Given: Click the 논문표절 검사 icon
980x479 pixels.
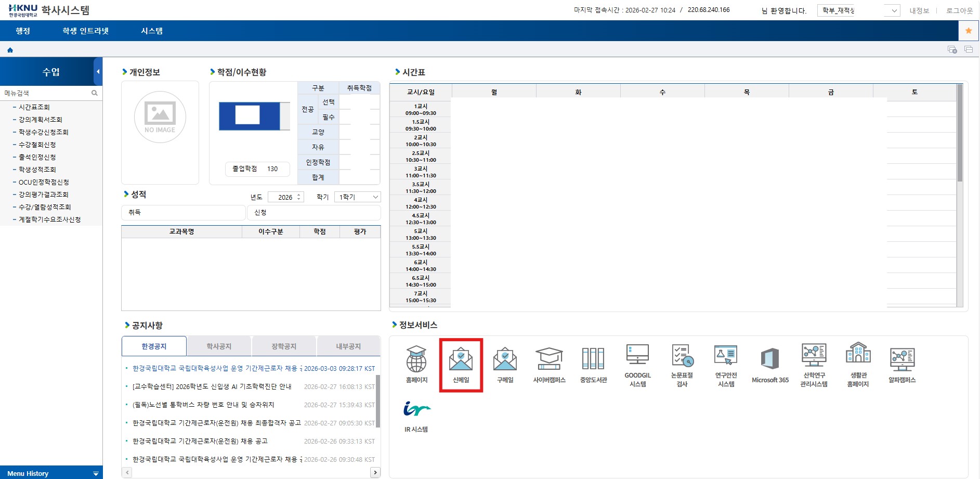Looking at the screenshot, I should click(682, 364).
